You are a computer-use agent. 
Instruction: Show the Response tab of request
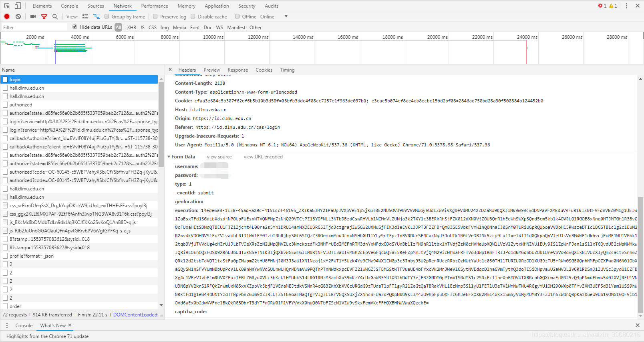click(x=238, y=70)
